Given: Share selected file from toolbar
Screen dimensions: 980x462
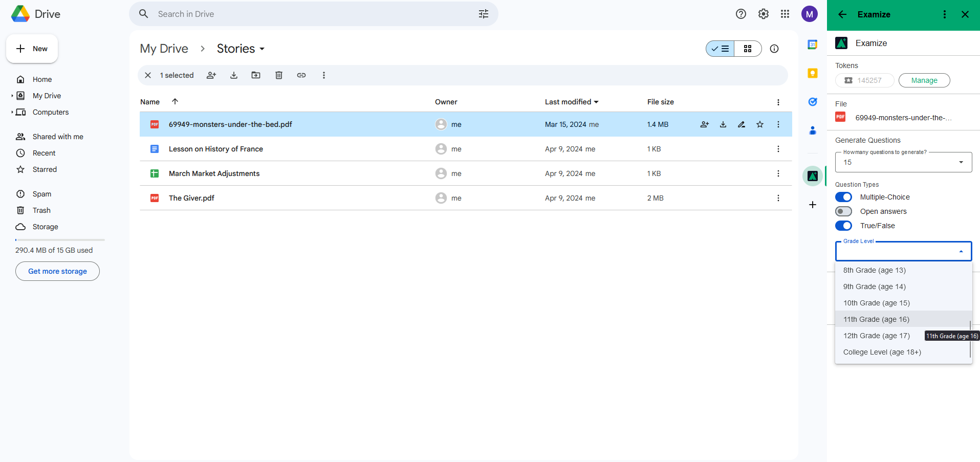Looking at the screenshot, I should pyautogui.click(x=211, y=75).
